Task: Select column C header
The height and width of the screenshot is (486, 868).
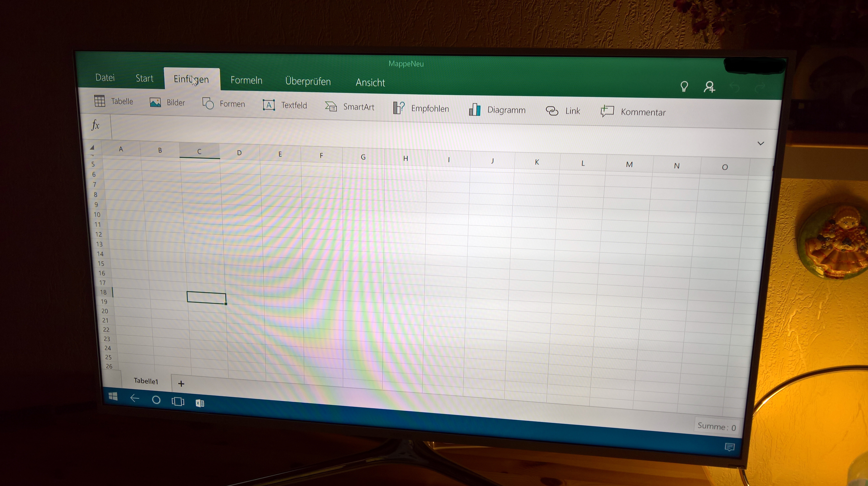Action: [199, 151]
